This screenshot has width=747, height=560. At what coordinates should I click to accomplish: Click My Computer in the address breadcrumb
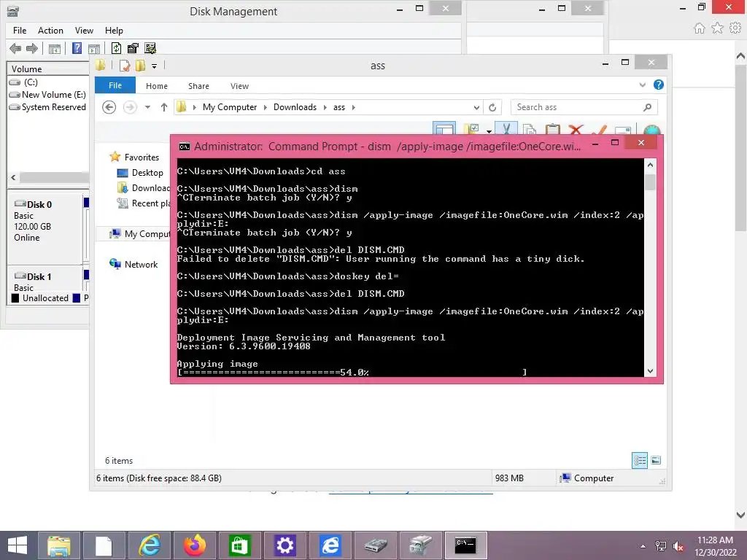point(230,107)
